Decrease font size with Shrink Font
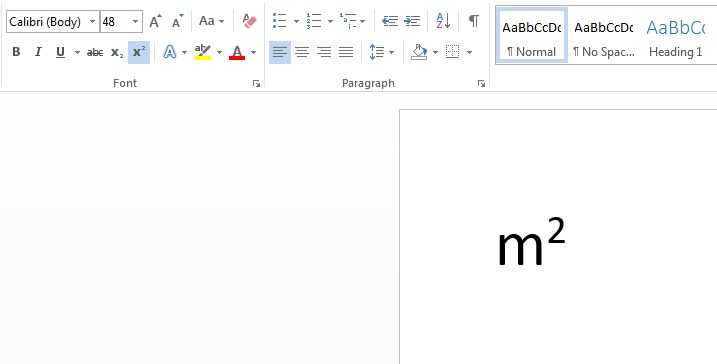The width and height of the screenshot is (717, 364). tap(177, 21)
